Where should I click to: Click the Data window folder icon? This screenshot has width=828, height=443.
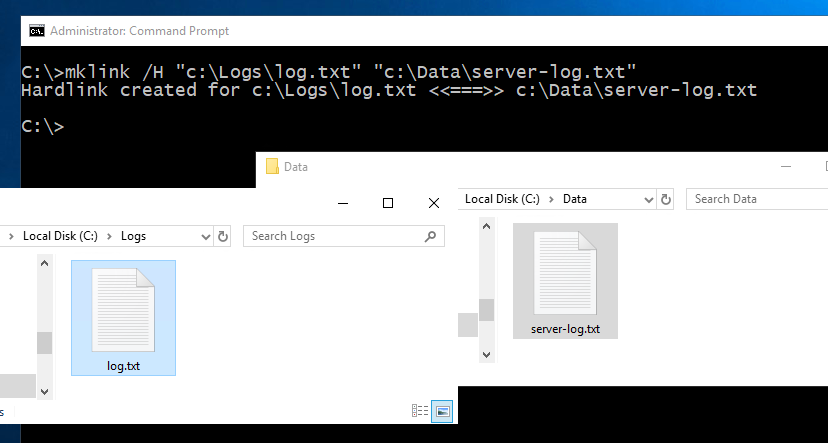click(x=271, y=167)
